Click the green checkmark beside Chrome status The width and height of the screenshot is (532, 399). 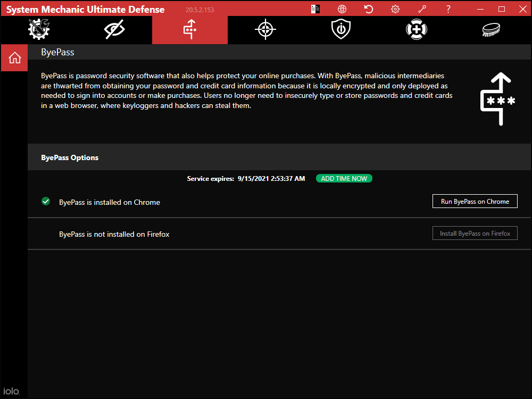(46, 202)
